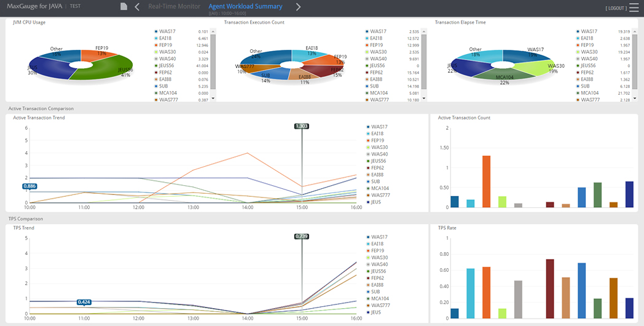Click the light cyan bar in TPS Rate chart

(470, 293)
